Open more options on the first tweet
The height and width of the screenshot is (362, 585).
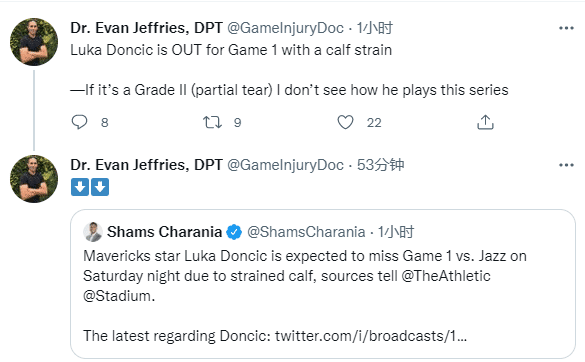(x=566, y=28)
